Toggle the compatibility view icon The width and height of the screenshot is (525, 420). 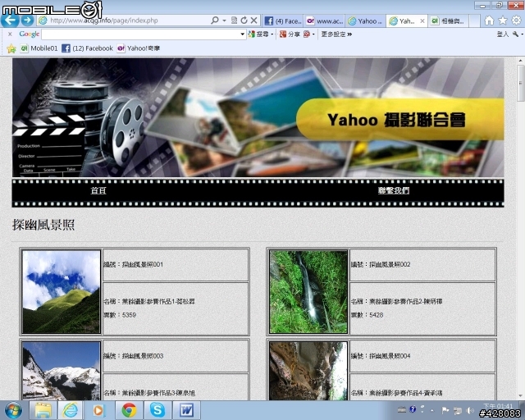click(235, 21)
